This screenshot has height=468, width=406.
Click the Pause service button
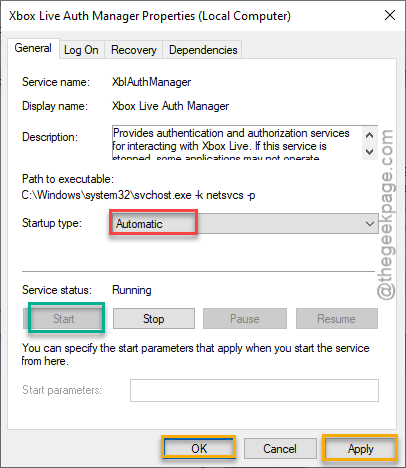point(245,319)
